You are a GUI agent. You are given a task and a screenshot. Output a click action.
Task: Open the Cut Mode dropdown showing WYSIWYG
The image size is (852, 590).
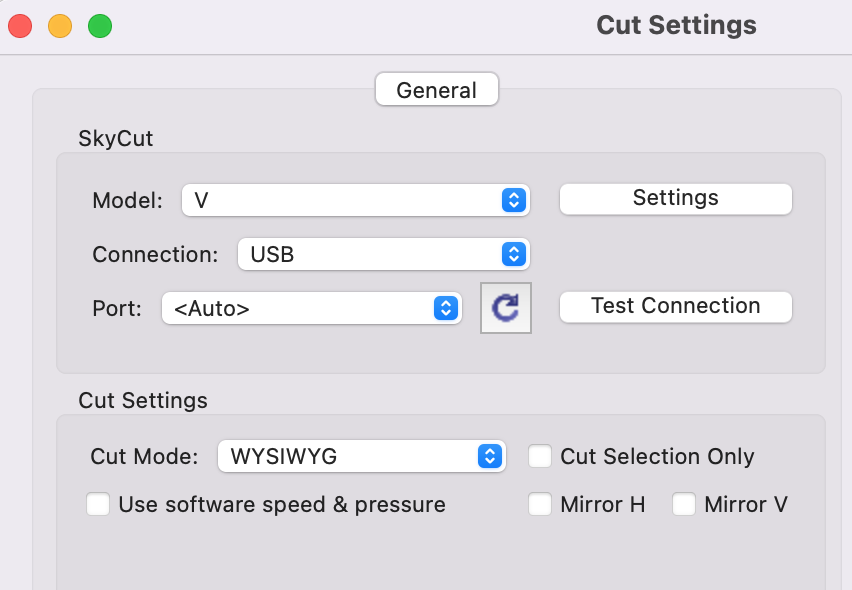click(x=362, y=456)
